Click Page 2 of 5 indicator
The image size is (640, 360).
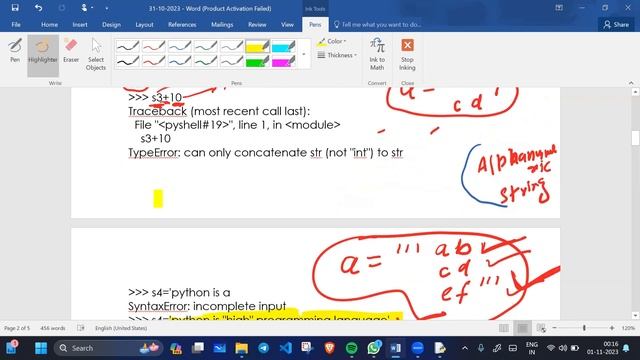(x=17, y=328)
